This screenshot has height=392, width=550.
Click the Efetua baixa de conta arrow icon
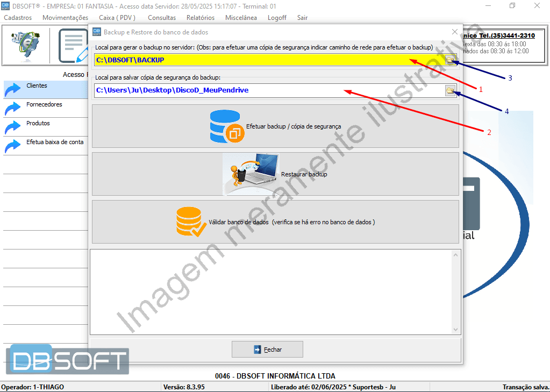[x=13, y=146]
